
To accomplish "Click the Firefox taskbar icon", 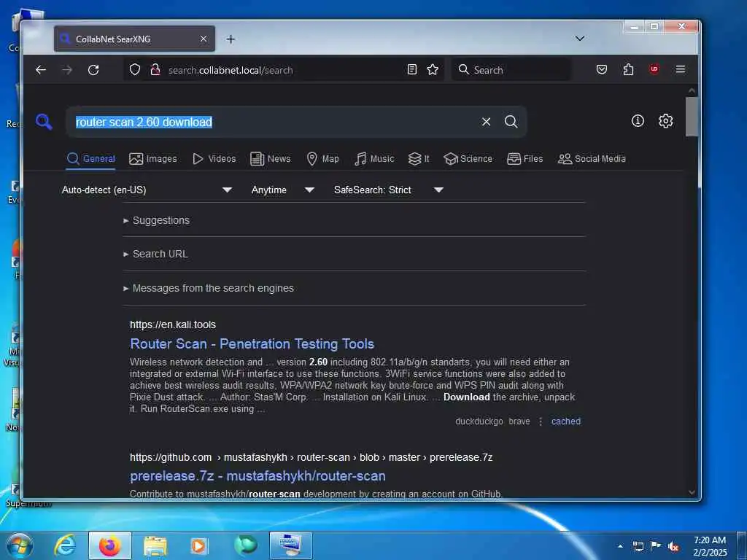I will [x=110, y=545].
